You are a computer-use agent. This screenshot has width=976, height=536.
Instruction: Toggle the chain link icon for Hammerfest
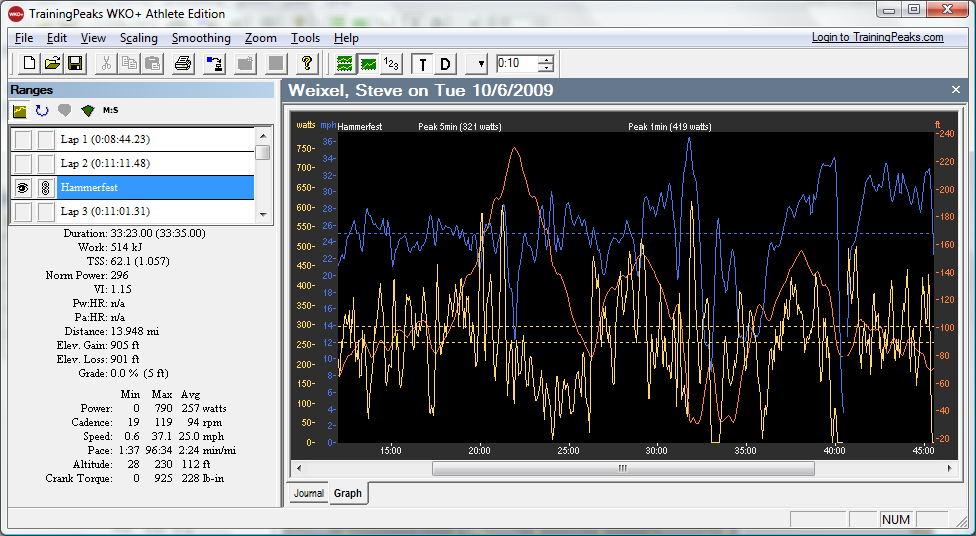(x=45, y=187)
